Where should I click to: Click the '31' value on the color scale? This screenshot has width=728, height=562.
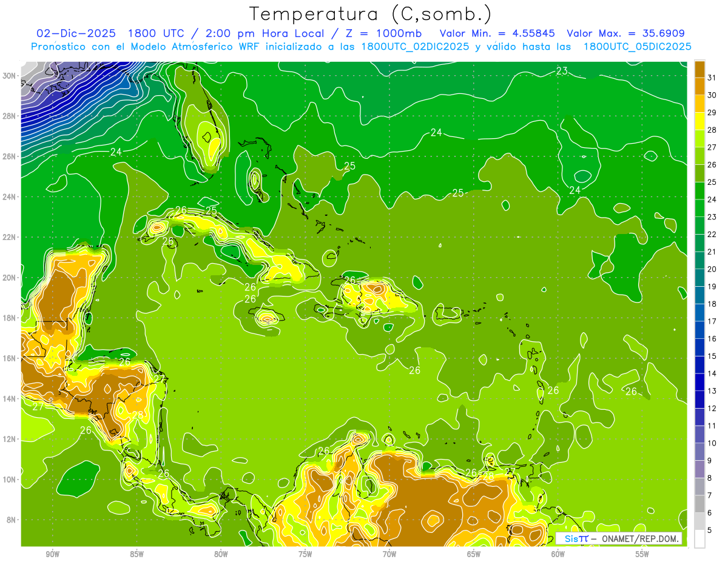[x=712, y=78]
